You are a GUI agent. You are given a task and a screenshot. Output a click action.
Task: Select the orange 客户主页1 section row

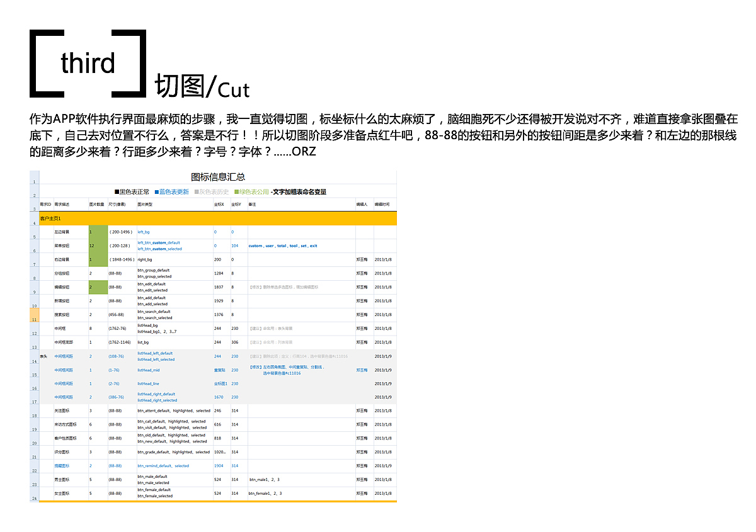218,218
